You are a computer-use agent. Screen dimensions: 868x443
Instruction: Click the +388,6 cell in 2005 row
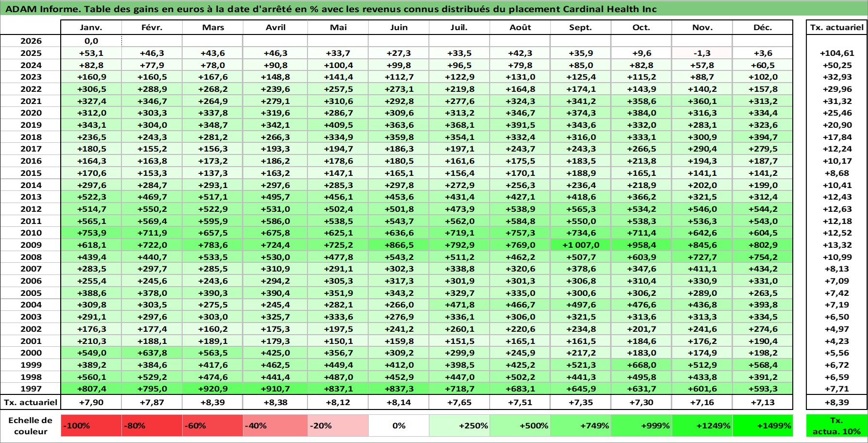(91, 293)
